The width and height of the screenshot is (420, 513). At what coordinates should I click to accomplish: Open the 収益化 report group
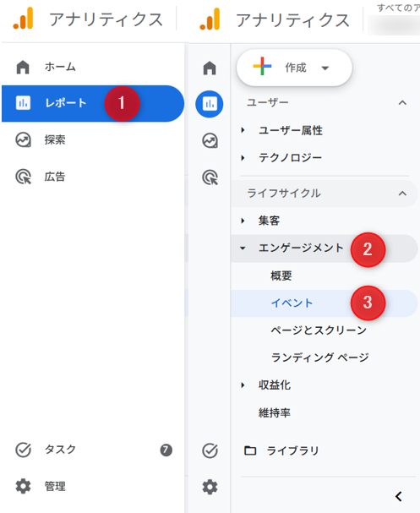tap(275, 385)
